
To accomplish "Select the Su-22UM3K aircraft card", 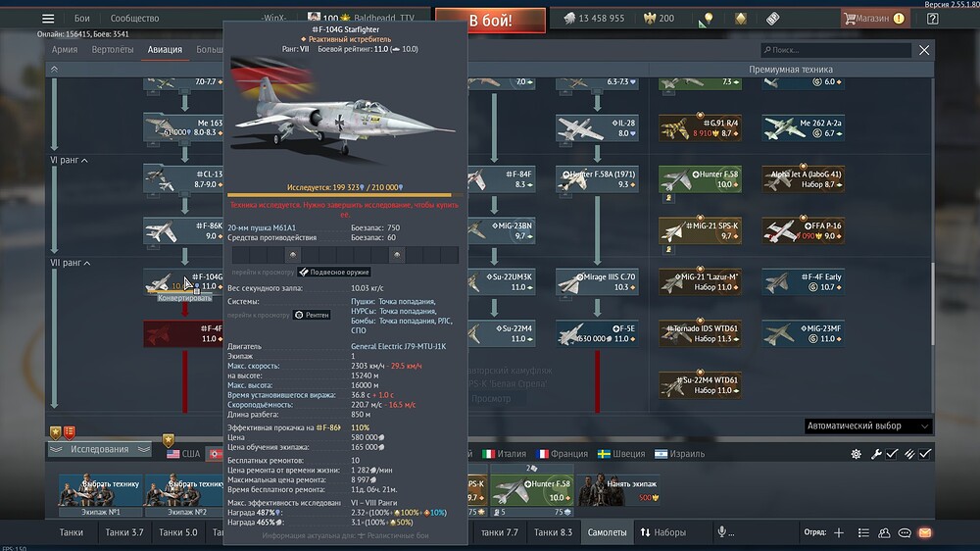I will click(x=502, y=282).
